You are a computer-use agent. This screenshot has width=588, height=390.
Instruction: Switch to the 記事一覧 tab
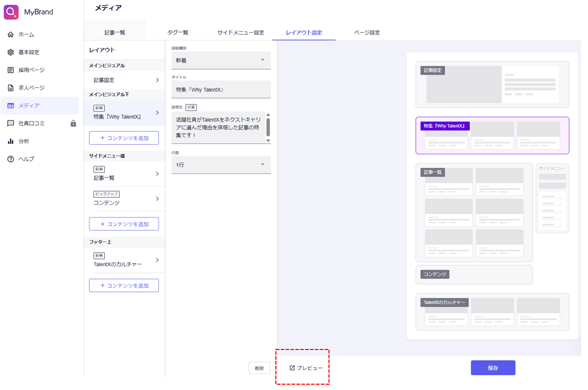click(x=115, y=33)
